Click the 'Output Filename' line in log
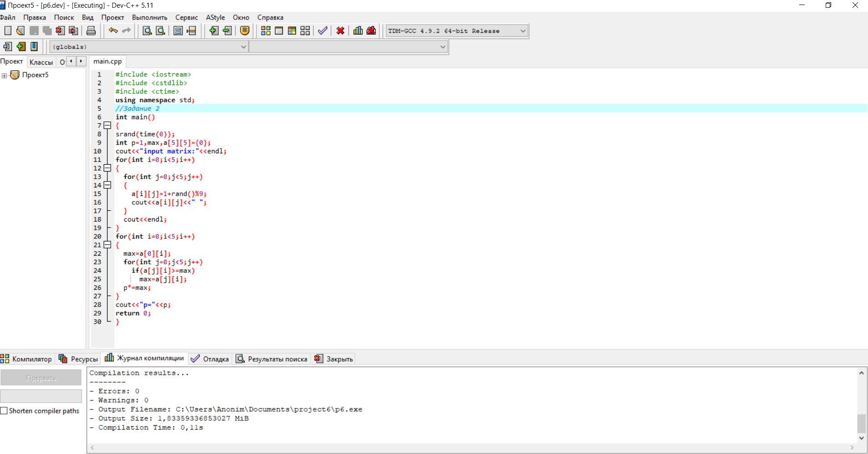 tap(226, 409)
